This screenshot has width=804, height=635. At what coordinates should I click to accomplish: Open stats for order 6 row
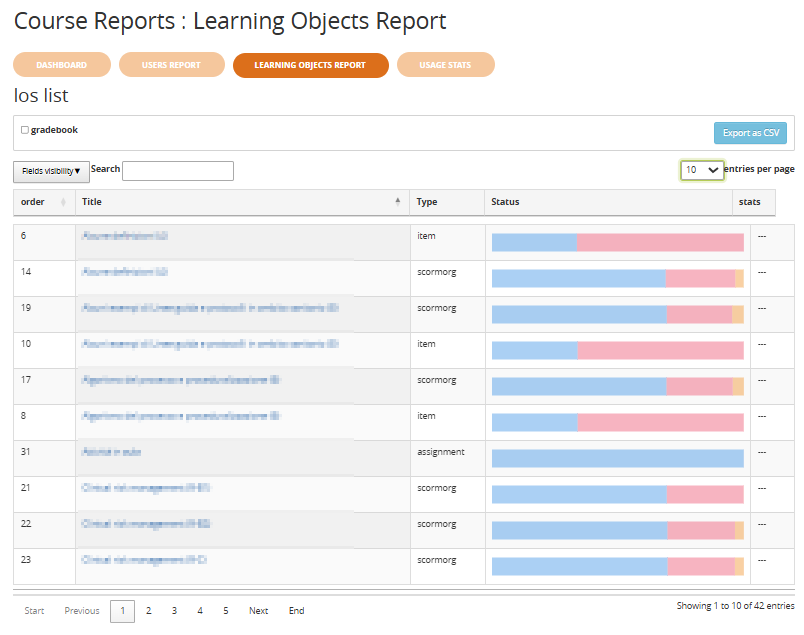762,236
